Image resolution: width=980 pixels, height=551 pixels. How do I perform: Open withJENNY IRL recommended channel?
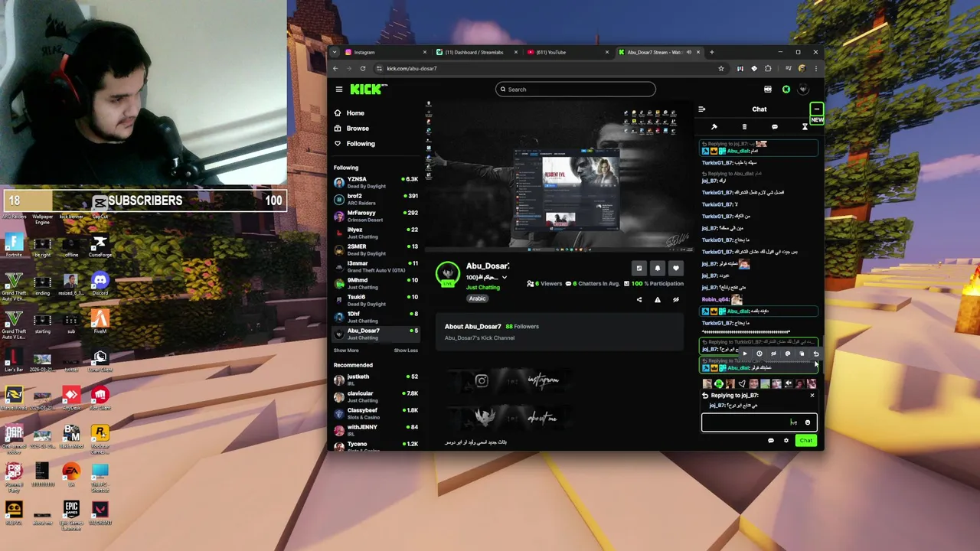coord(376,430)
